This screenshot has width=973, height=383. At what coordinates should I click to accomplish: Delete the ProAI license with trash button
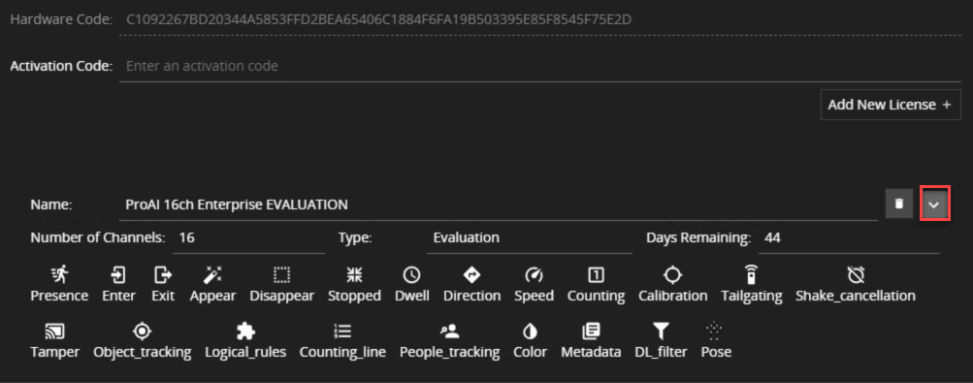[899, 204]
